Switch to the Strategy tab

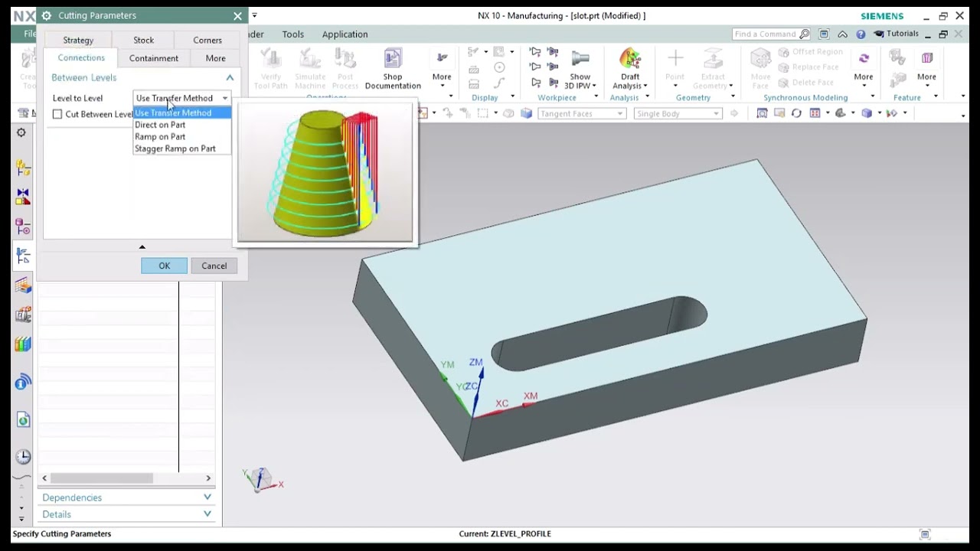(78, 40)
